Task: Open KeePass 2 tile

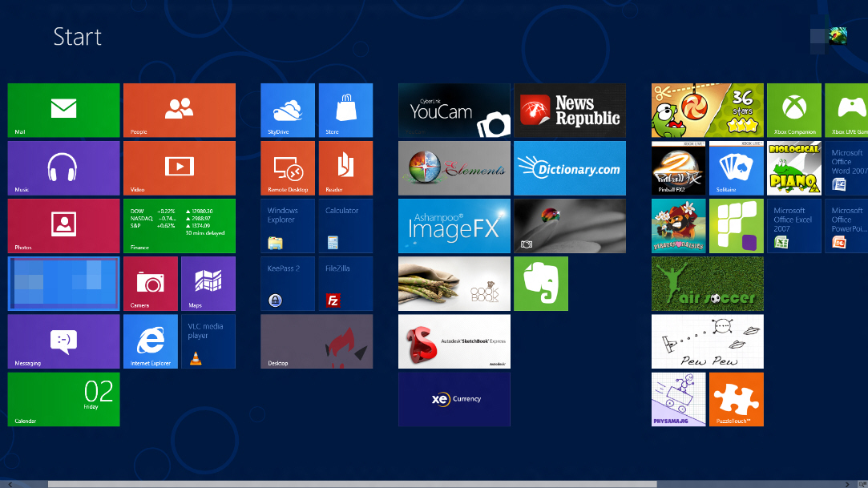Action: [288, 284]
